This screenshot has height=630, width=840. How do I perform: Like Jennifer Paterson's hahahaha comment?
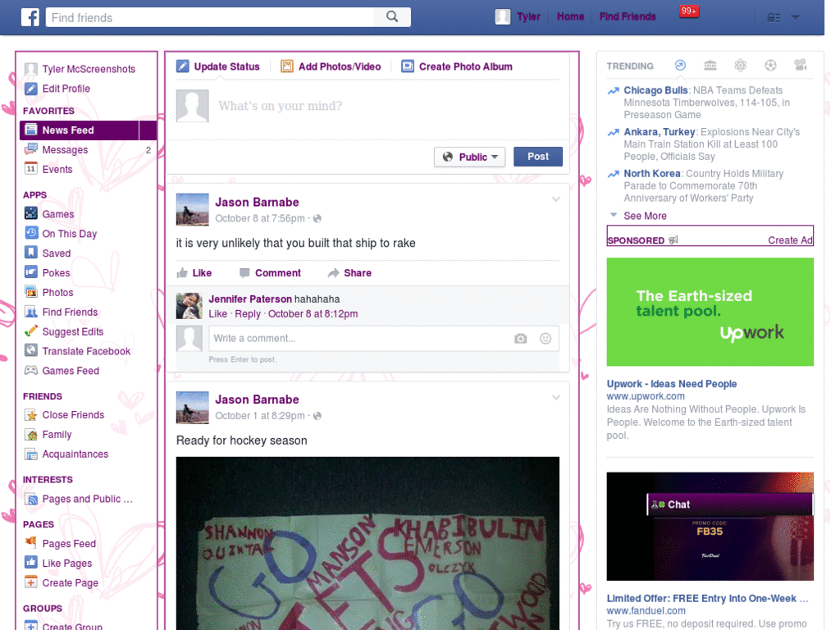click(x=217, y=314)
